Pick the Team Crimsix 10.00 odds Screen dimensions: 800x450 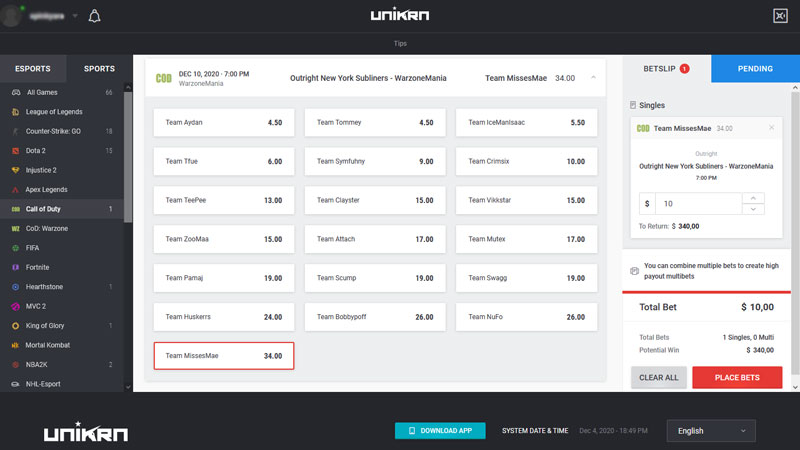[x=527, y=161]
